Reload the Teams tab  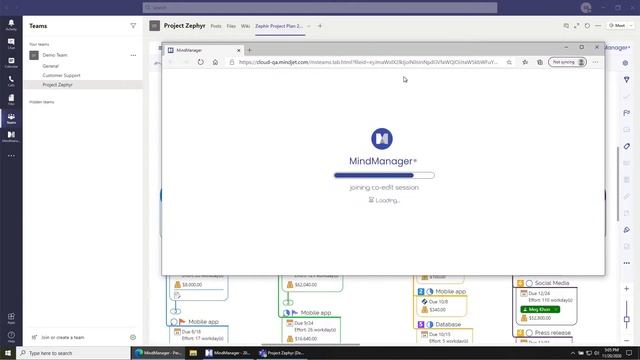587,26
